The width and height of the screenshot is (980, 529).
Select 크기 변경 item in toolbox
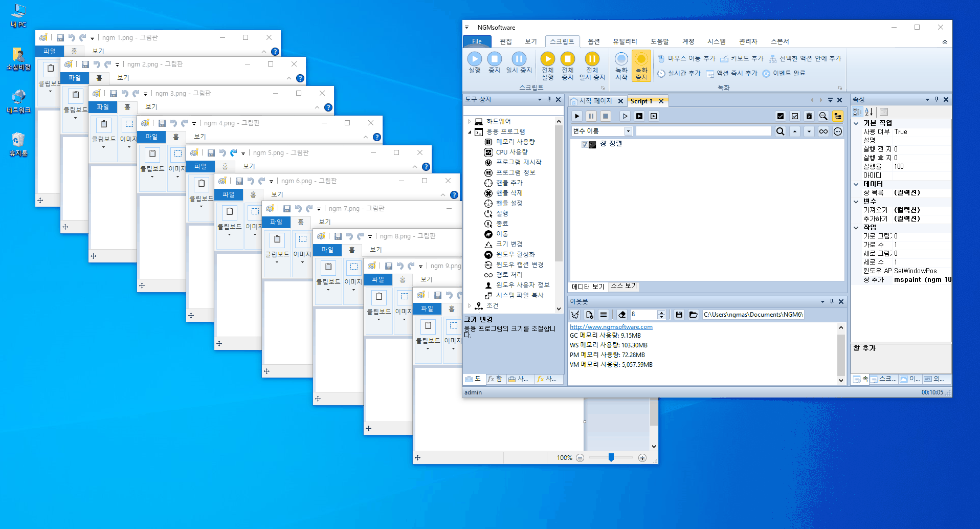509,244
